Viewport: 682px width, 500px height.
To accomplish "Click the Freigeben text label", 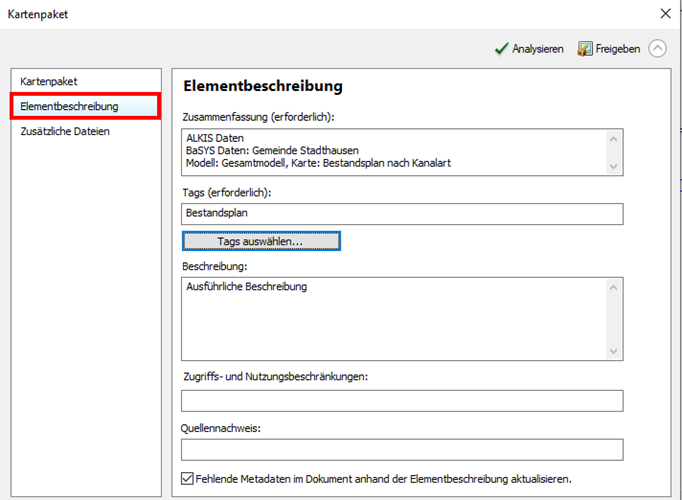I will click(618, 49).
